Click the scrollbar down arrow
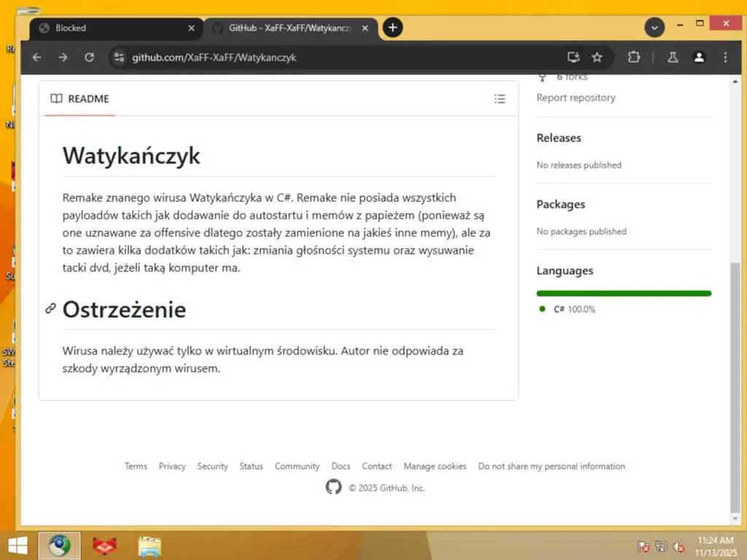The width and height of the screenshot is (747, 560). pos(735,518)
